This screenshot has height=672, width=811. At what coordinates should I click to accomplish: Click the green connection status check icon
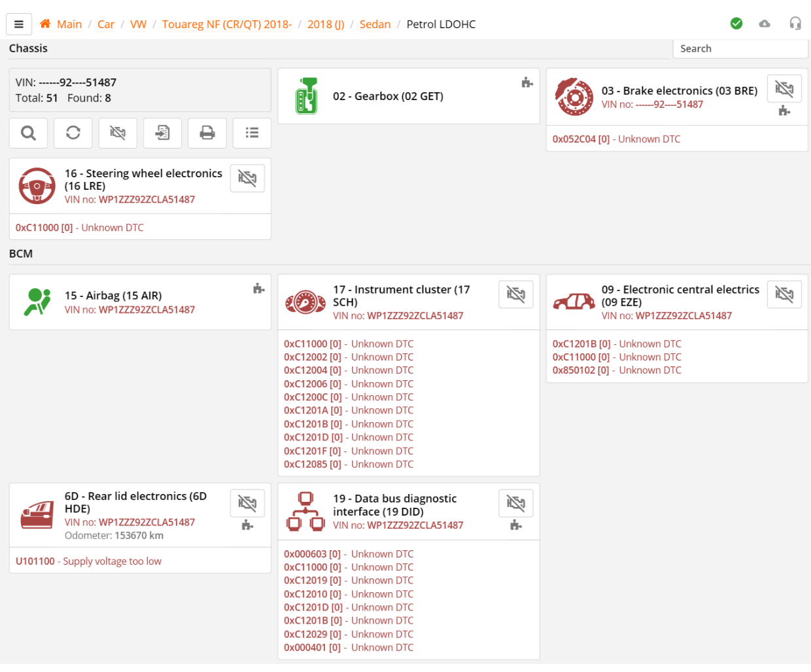(736, 24)
